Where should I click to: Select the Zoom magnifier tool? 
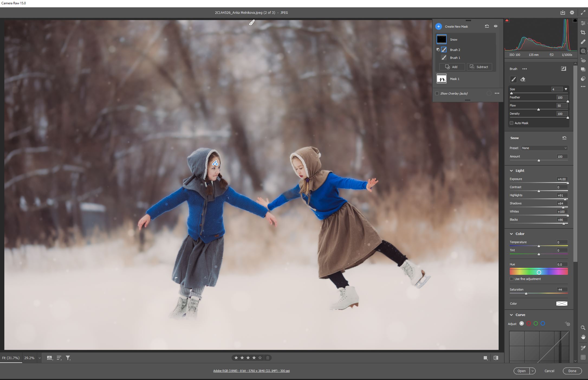[583, 328]
